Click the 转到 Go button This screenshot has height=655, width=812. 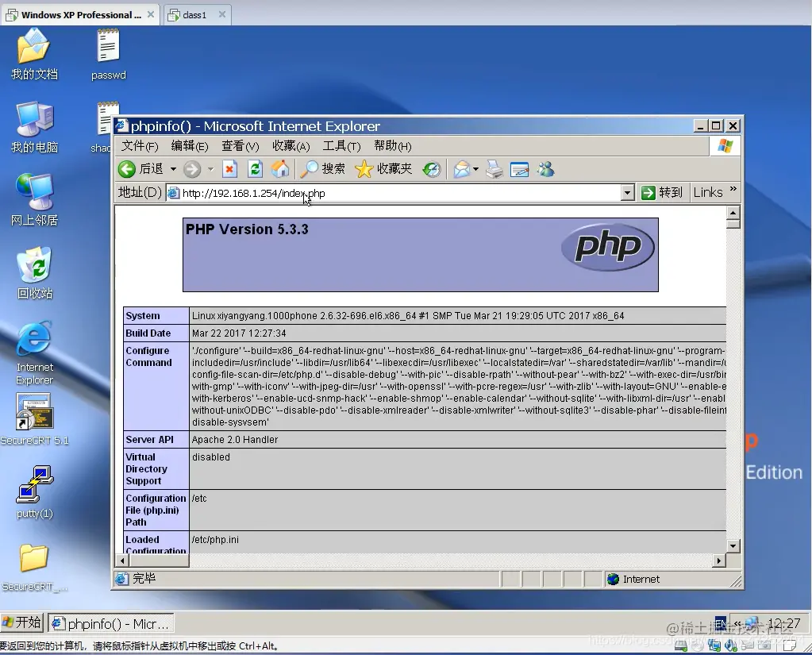(662, 193)
